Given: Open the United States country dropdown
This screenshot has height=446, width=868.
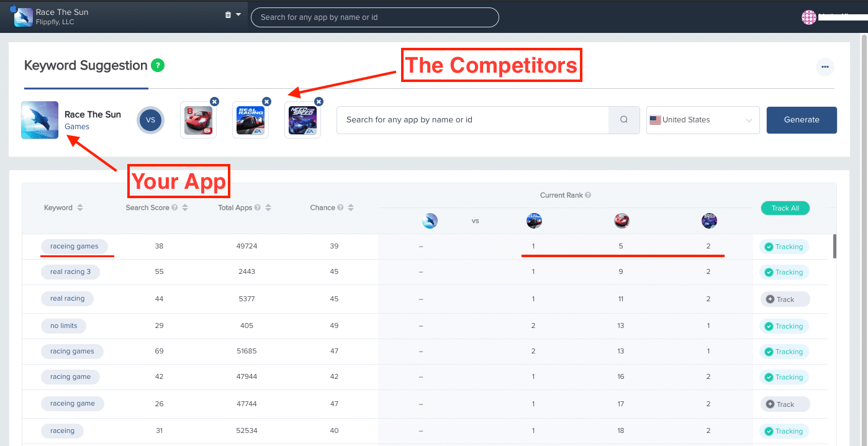Looking at the screenshot, I should pyautogui.click(x=703, y=120).
